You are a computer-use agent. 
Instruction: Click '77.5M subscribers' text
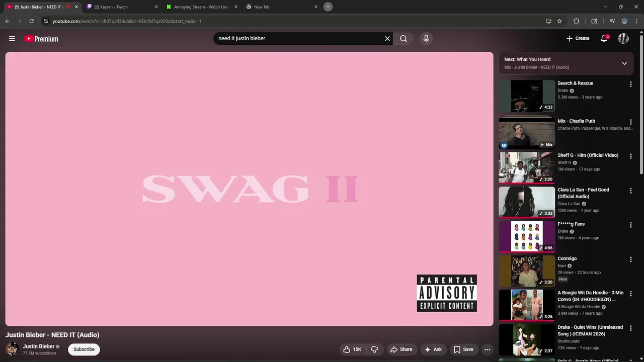pyautogui.click(x=39, y=353)
